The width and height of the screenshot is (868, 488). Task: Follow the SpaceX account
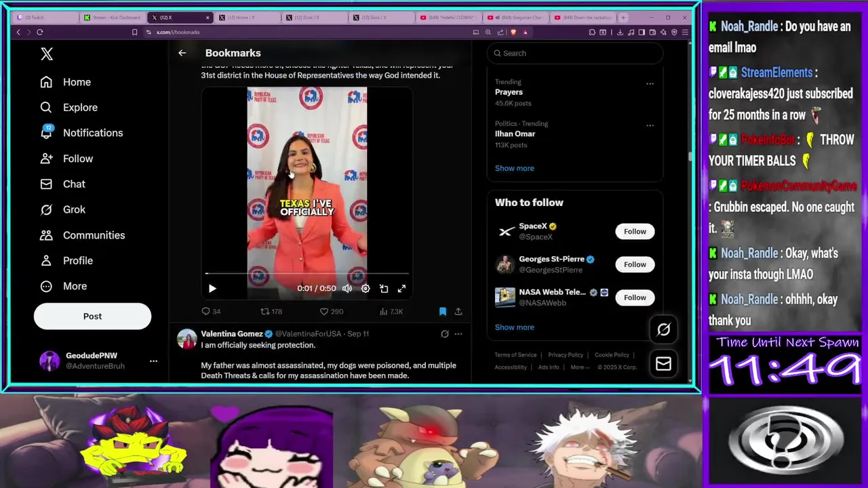635,232
